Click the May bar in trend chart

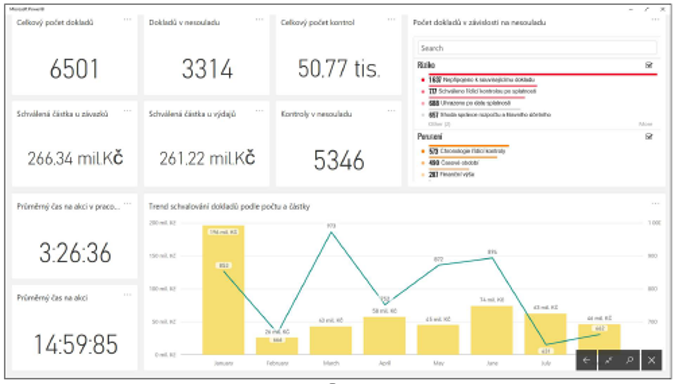pos(438,340)
